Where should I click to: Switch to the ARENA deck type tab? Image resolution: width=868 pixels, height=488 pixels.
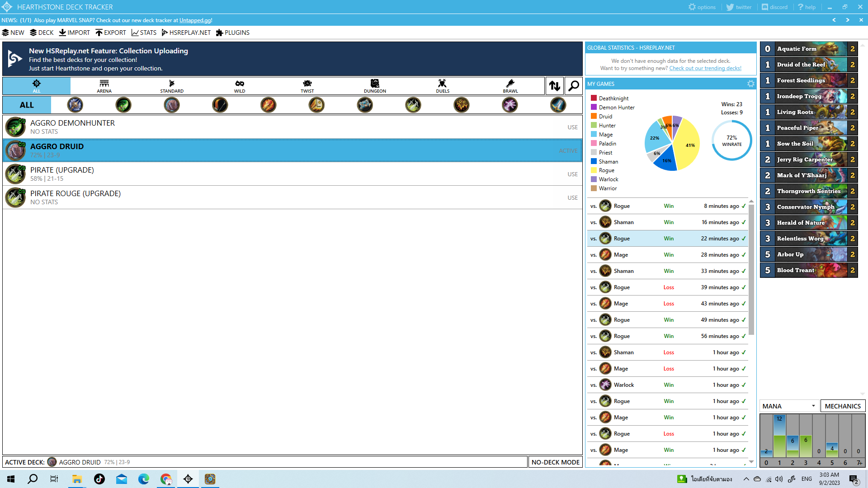pyautogui.click(x=104, y=86)
